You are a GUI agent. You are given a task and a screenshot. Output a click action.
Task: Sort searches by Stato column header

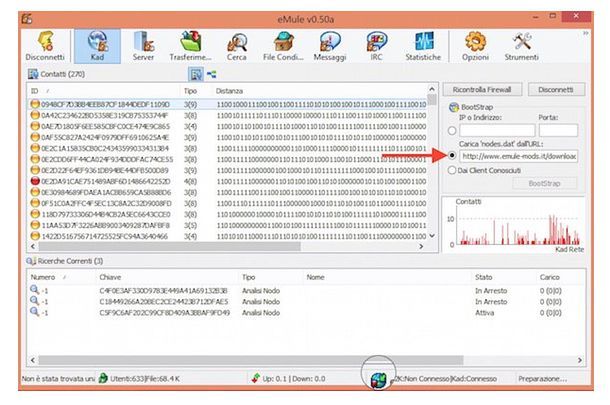point(504,277)
